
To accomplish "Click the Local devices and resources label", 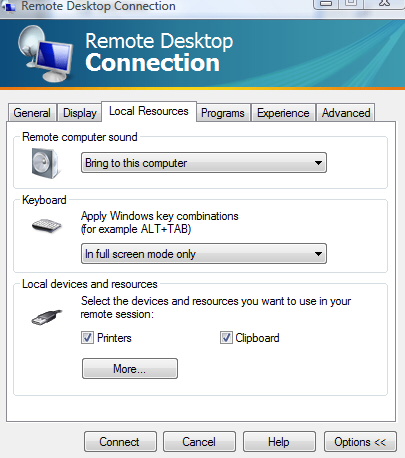I will click(90, 284).
